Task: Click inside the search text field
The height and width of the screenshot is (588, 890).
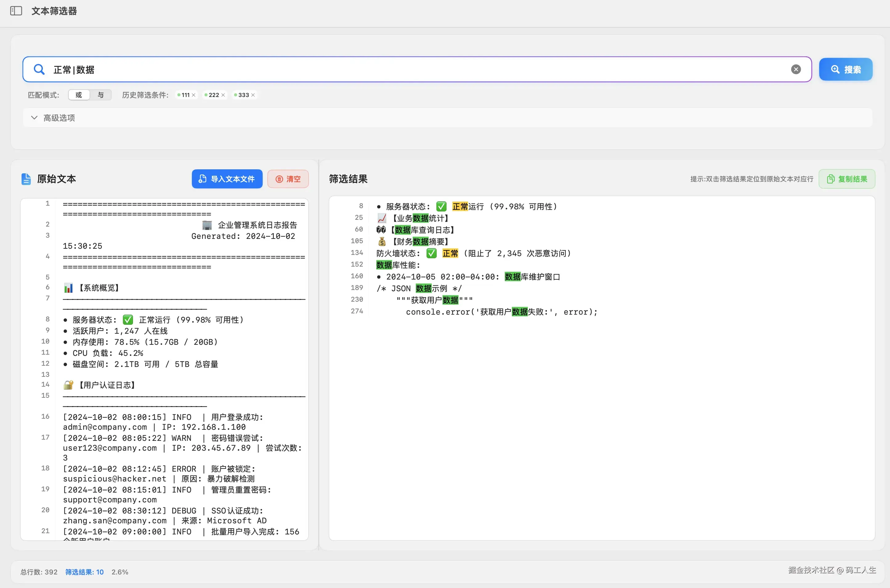Action: [413, 69]
